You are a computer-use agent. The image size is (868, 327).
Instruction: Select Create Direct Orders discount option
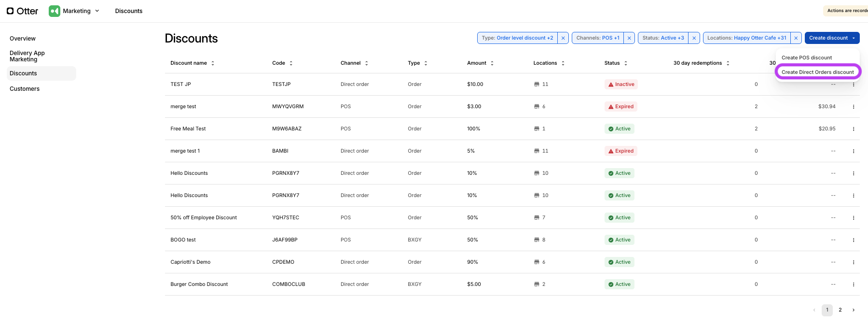click(817, 72)
